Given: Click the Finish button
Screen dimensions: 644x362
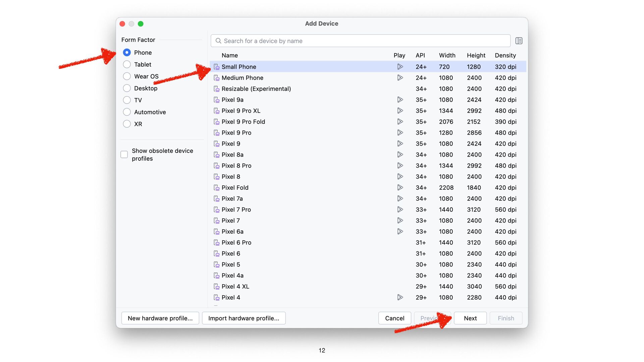Looking at the screenshot, I should (x=506, y=318).
